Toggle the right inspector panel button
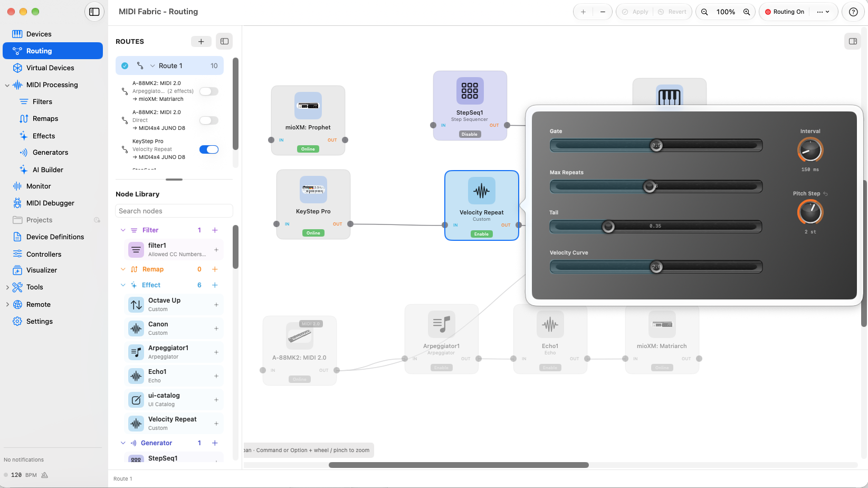Image resolution: width=868 pixels, height=488 pixels. (853, 41)
